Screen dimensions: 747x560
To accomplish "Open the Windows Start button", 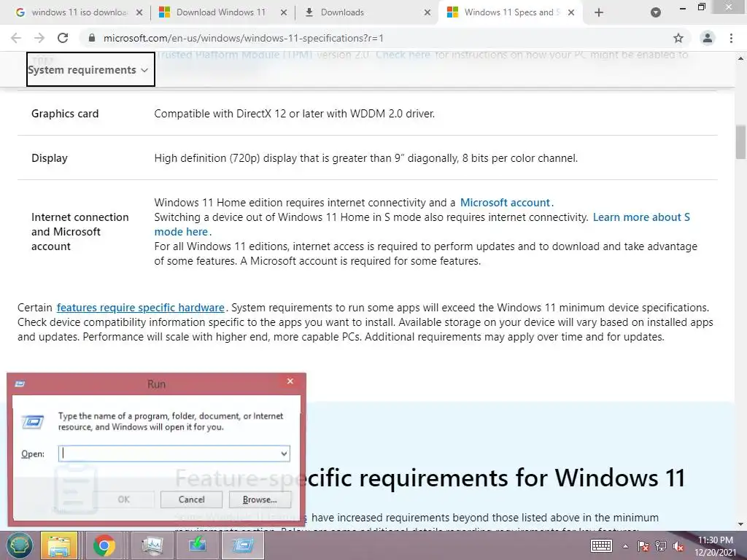I will [19, 545].
